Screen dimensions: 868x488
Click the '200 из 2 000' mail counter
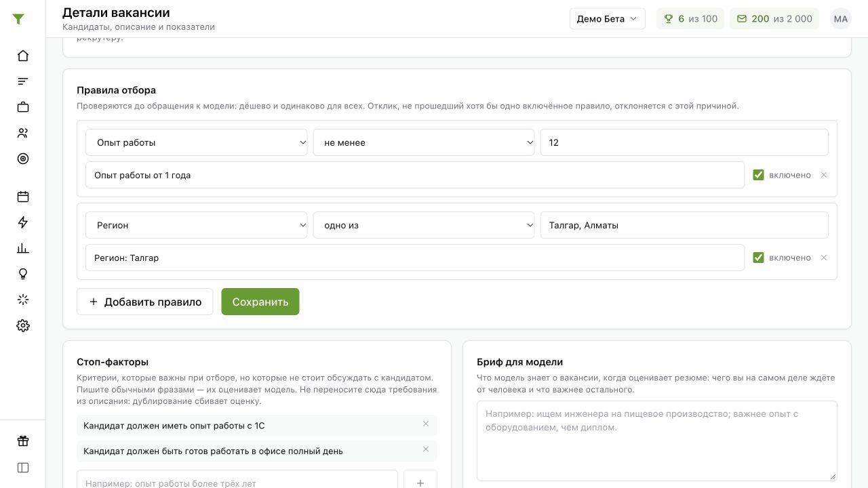pyautogui.click(x=774, y=19)
